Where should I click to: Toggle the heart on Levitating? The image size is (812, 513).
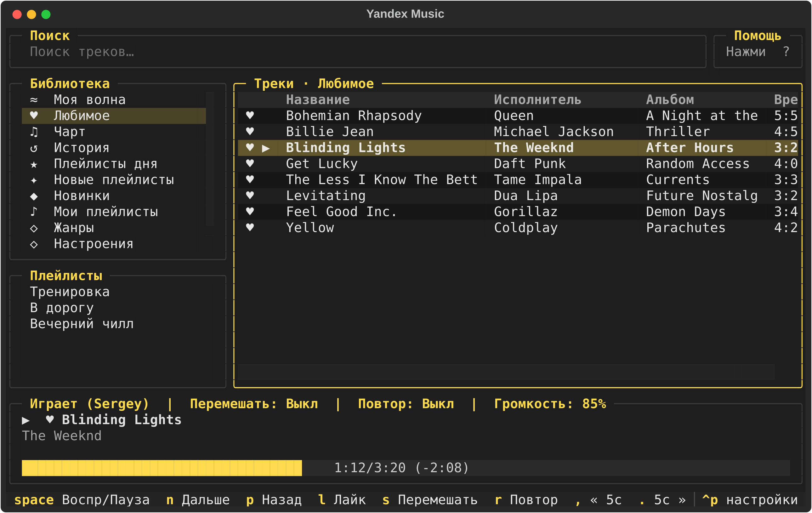tap(250, 196)
